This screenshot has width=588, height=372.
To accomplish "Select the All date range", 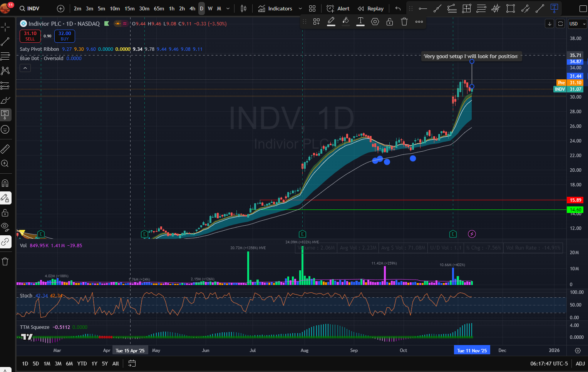I will 116,364.
